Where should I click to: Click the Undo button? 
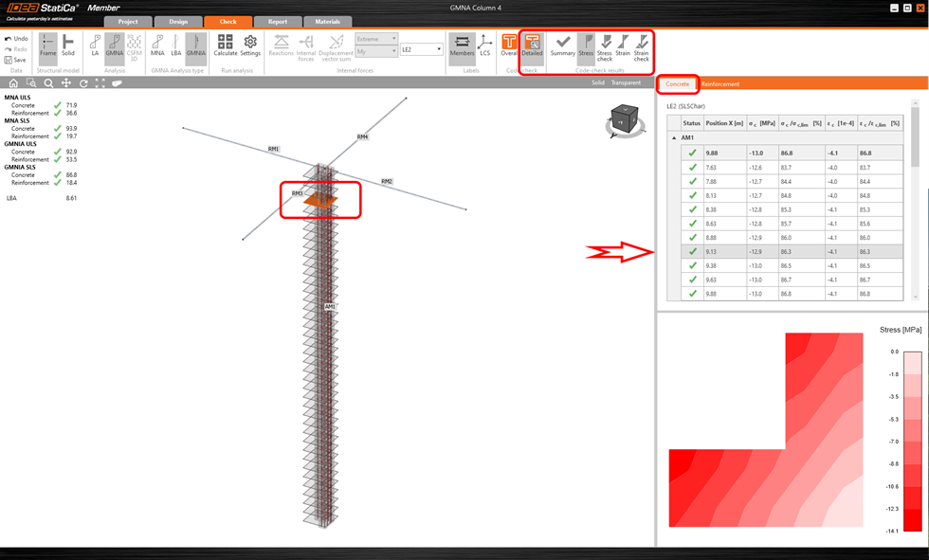pos(17,37)
